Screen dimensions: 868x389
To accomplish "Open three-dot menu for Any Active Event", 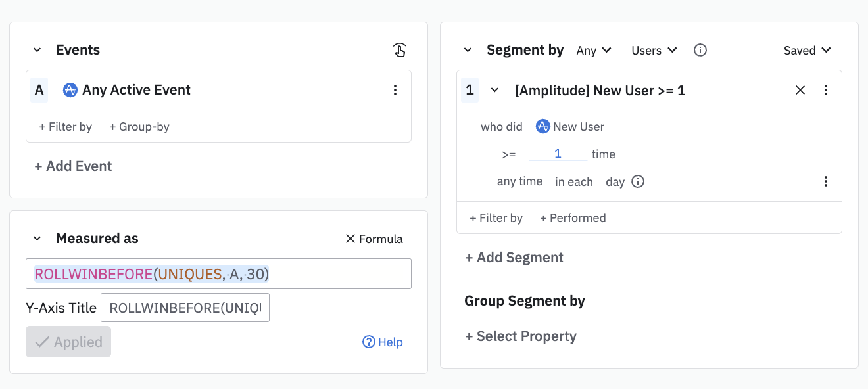I will (x=395, y=90).
